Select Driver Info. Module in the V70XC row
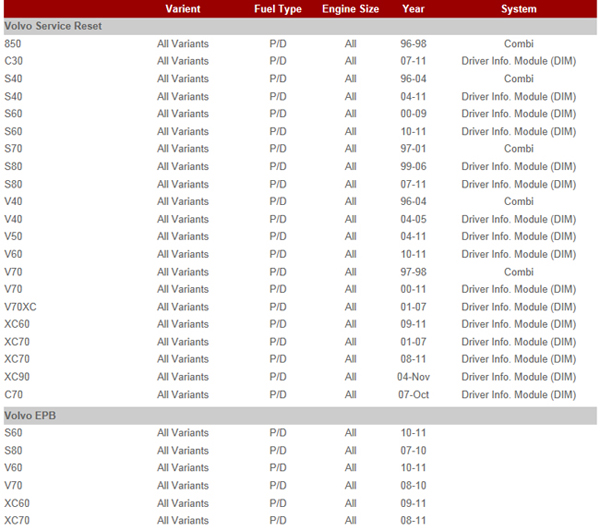This screenshot has height=531, width=600. pos(518,307)
